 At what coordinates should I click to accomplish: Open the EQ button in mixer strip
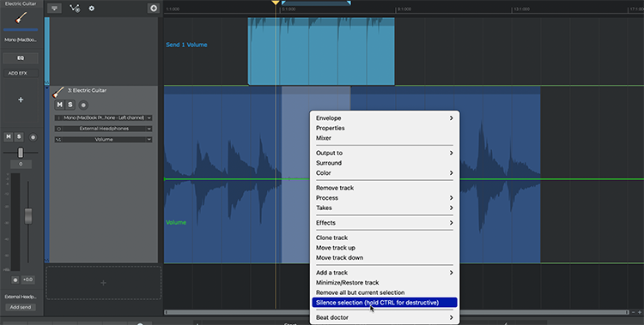point(21,57)
